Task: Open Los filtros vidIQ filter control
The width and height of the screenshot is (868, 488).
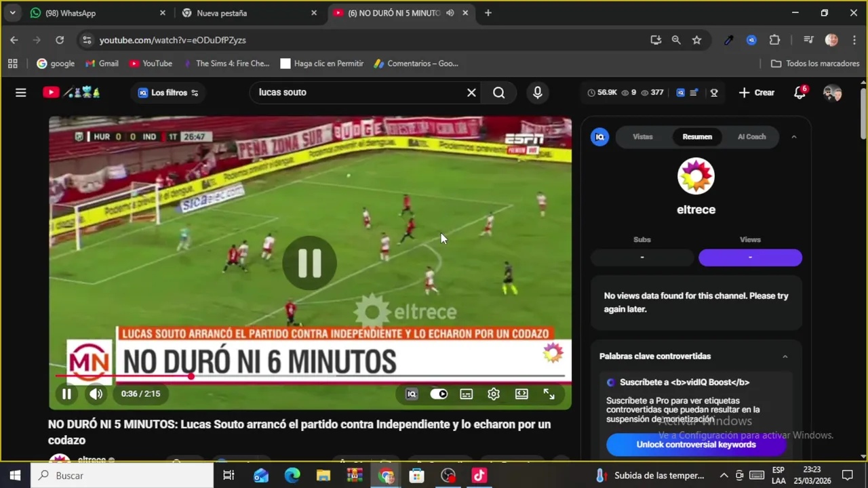Action: 168,93
